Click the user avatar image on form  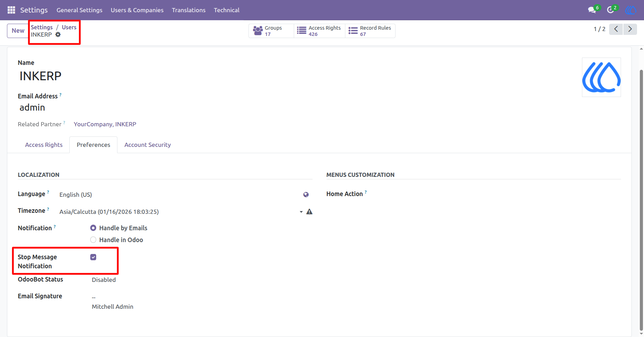pyautogui.click(x=601, y=77)
